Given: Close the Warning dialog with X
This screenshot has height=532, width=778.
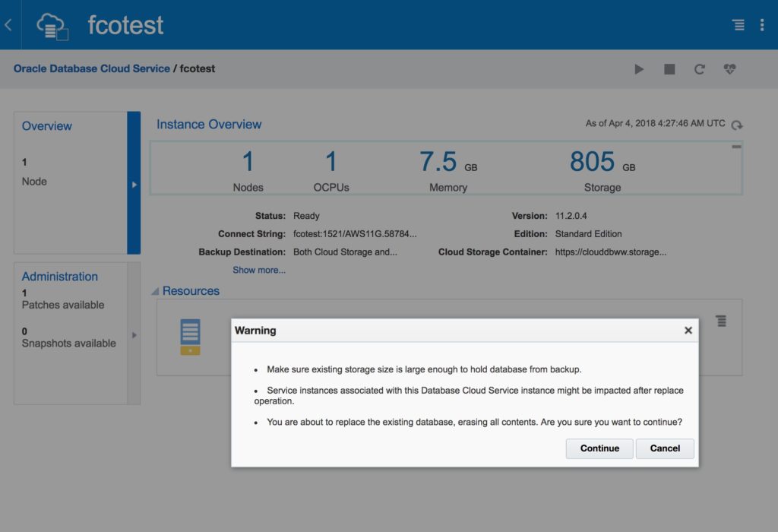Looking at the screenshot, I should [x=688, y=331].
